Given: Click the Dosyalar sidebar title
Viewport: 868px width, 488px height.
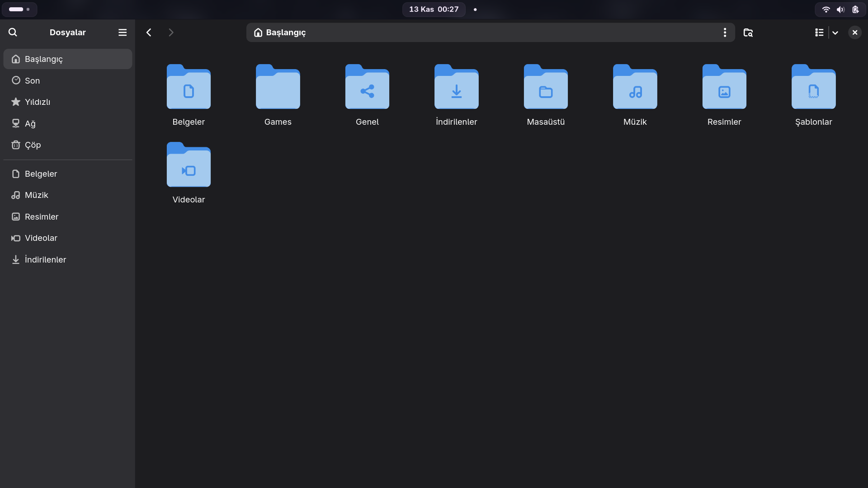Looking at the screenshot, I should tap(68, 33).
